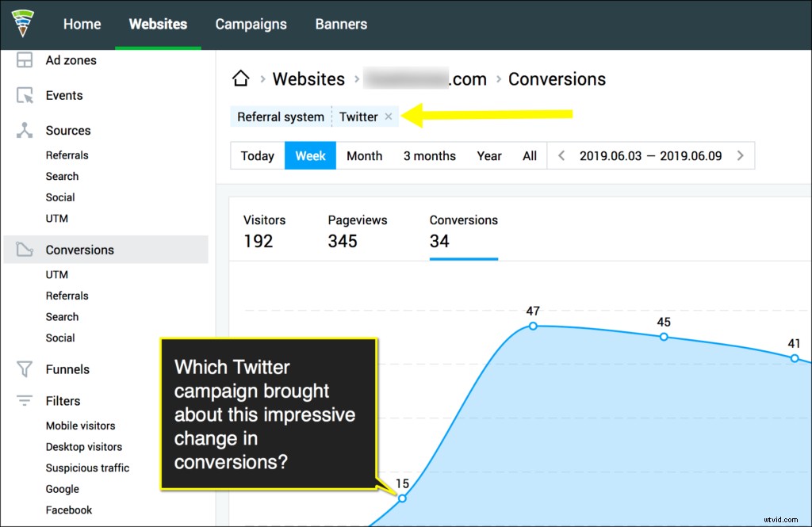Screen dimensions: 812x527
Task: Go to the previous week with the left arrow
Action: point(561,155)
